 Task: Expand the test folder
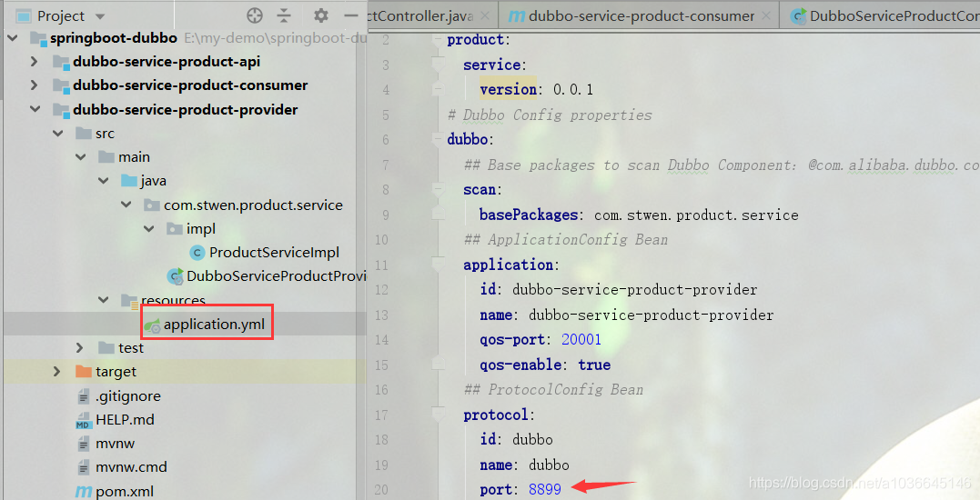79,347
